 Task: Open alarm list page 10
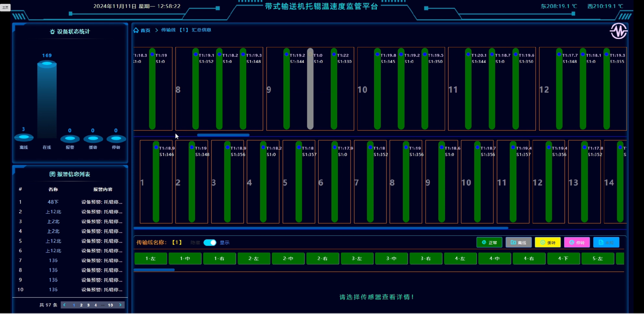[x=110, y=305]
